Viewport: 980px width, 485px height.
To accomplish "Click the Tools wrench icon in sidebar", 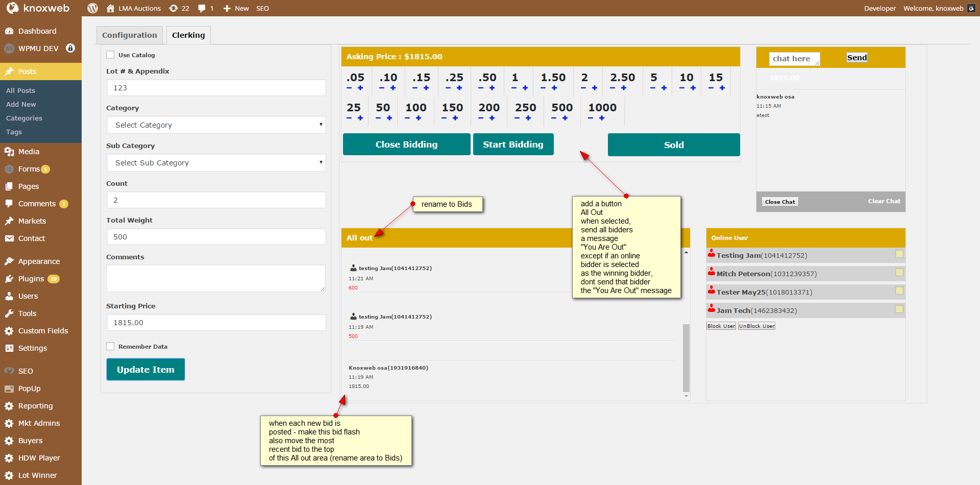I will pyautogui.click(x=9, y=313).
